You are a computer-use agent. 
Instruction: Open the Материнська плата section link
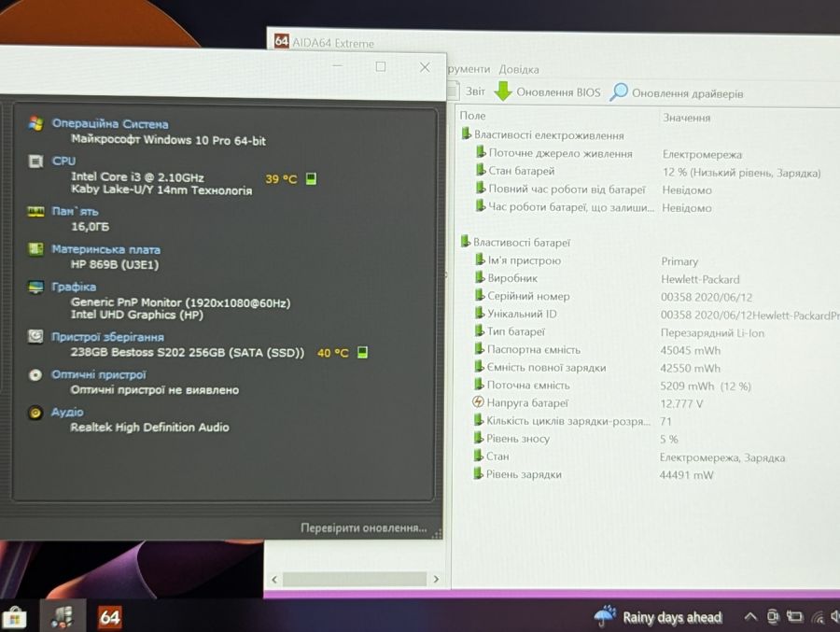click(105, 249)
